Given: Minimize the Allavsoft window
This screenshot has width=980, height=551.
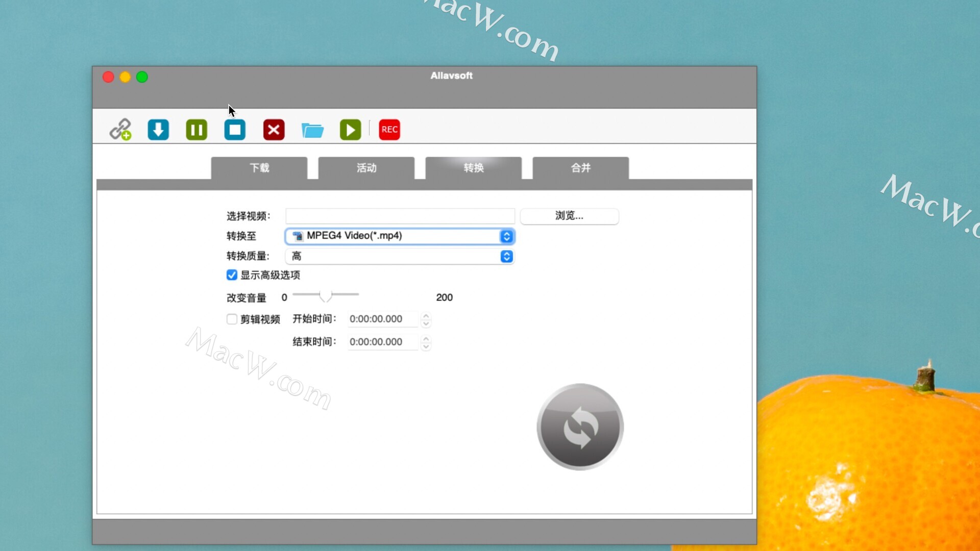Looking at the screenshot, I should (x=125, y=77).
